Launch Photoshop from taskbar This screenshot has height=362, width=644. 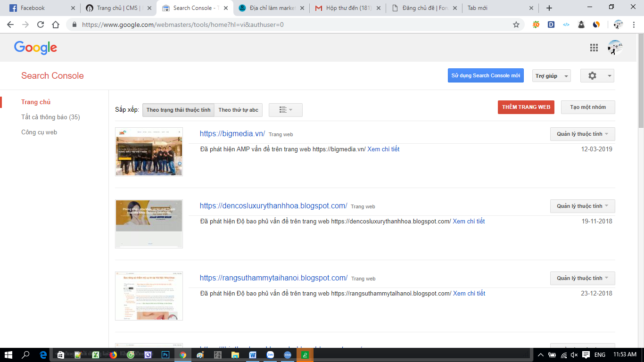tap(165, 355)
